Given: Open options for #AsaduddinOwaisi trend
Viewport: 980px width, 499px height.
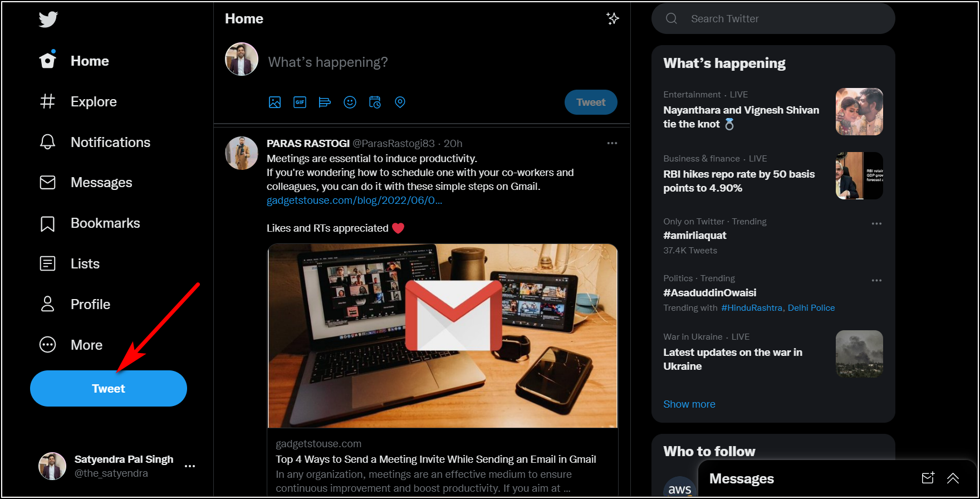Looking at the screenshot, I should pos(876,280).
